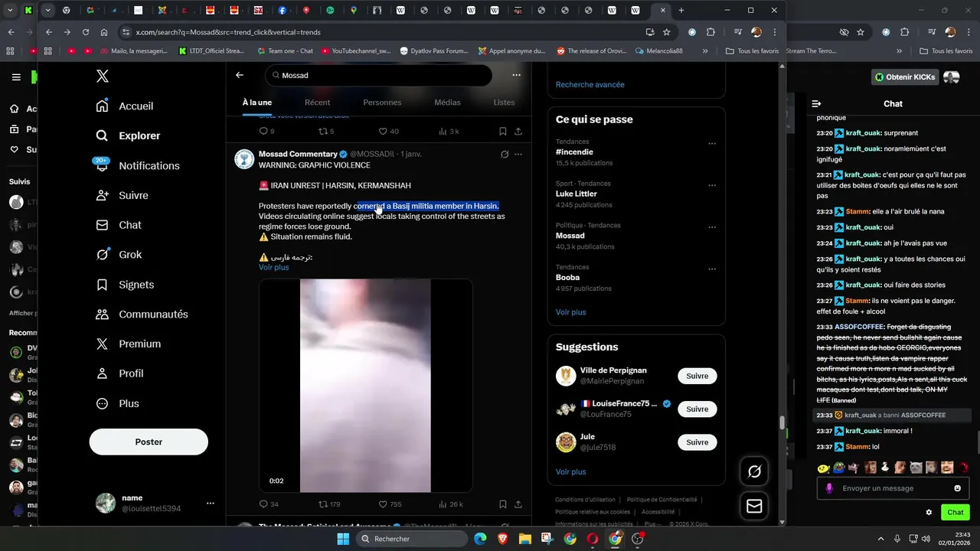Click Voir plus under trends
Screen dimensions: 980x551
click(571, 312)
